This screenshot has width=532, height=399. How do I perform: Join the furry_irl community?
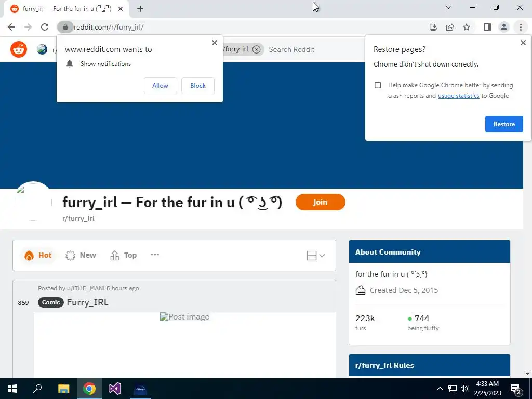pyautogui.click(x=320, y=202)
